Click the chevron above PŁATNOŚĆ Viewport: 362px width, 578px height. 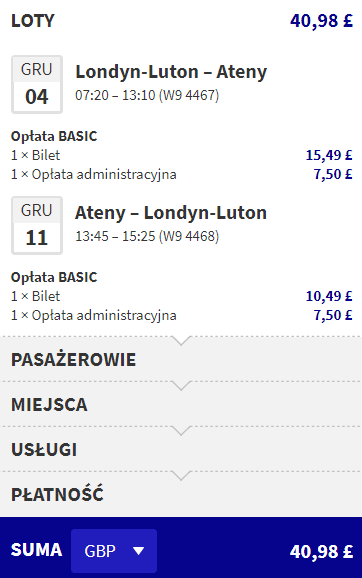(x=181, y=476)
